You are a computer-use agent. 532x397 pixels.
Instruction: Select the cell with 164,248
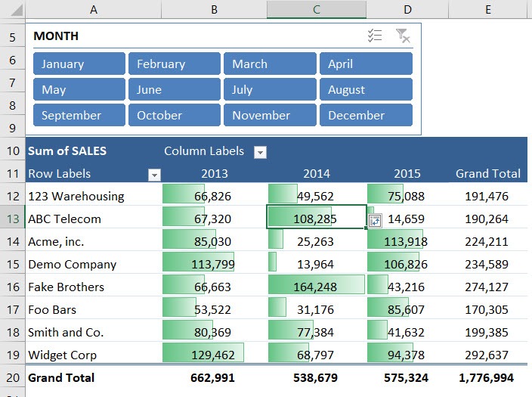[317, 287]
